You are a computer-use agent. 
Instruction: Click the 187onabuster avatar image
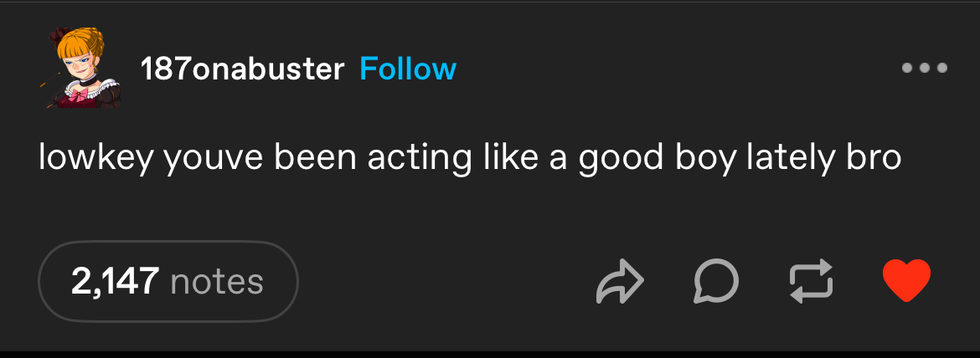[80, 69]
